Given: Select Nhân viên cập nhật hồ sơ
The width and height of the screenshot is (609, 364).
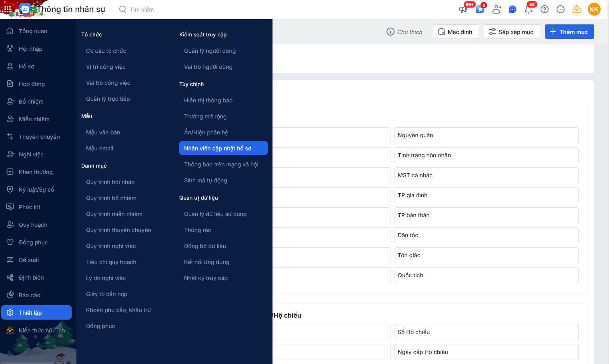Looking at the screenshot, I should pyautogui.click(x=223, y=148).
